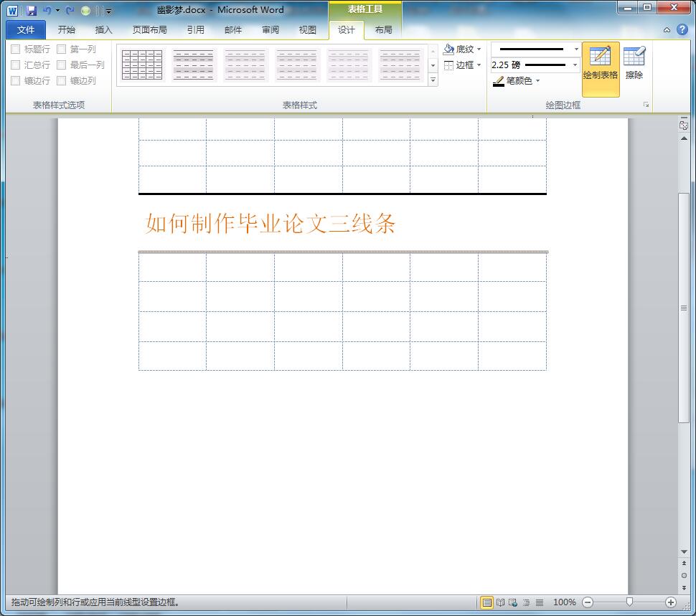
Task: Enable the Last Column (最后一列) checkbox
Action: point(62,65)
